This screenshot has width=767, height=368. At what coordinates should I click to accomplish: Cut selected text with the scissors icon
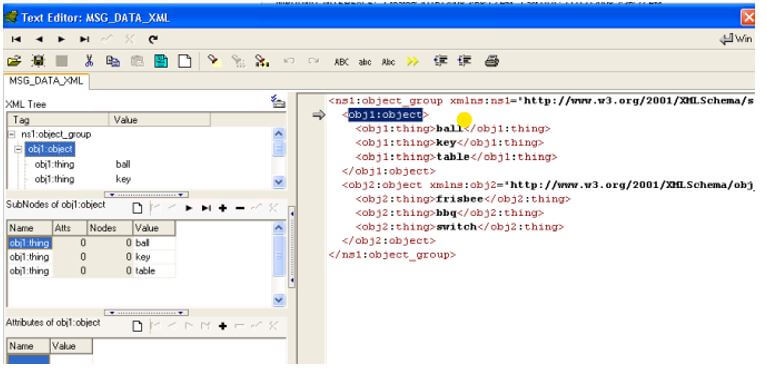[89, 61]
